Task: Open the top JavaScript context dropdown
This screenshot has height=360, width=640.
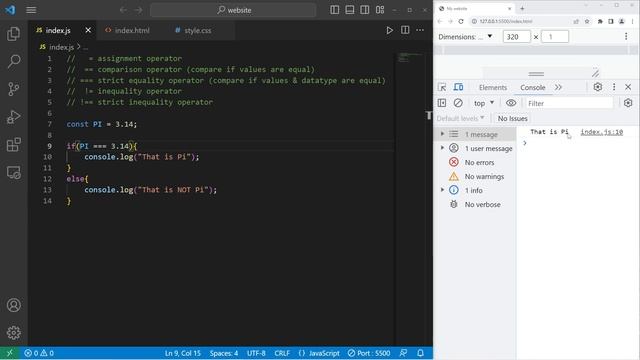Action: [484, 103]
